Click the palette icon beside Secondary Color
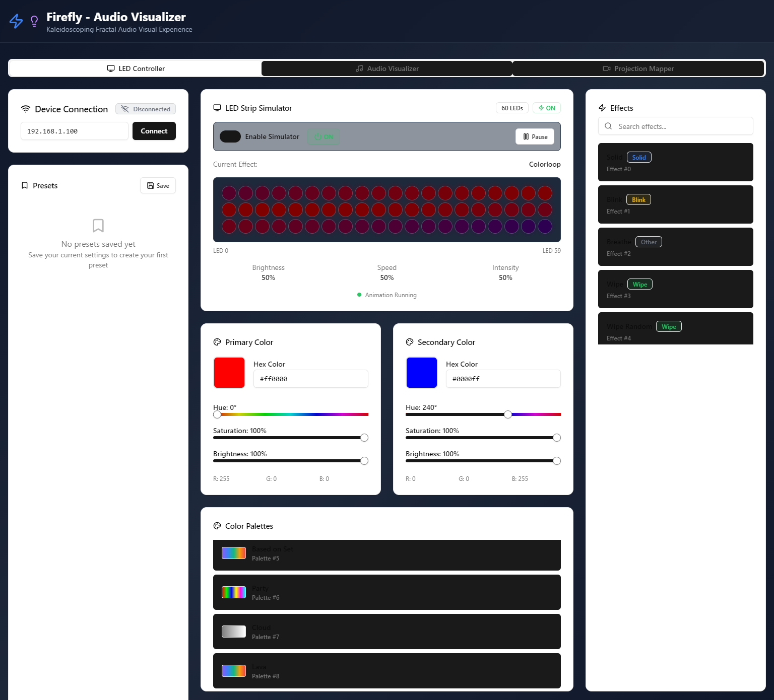The width and height of the screenshot is (774, 700). pos(410,342)
